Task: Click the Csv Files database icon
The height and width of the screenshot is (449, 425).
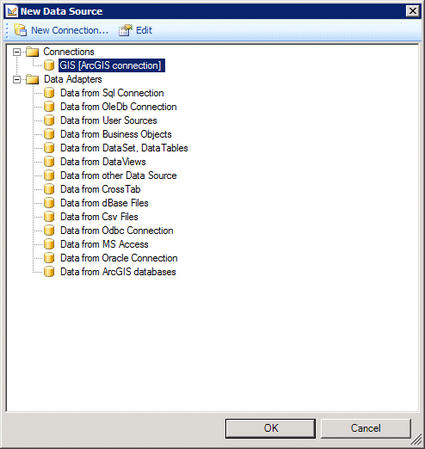Action: pos(49,217)
